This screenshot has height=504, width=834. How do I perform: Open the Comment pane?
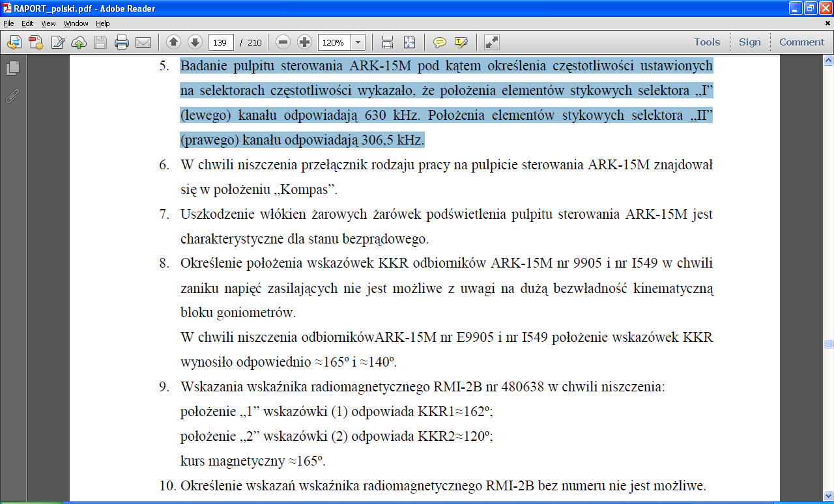pyautogui.click(x=801, y=42)
